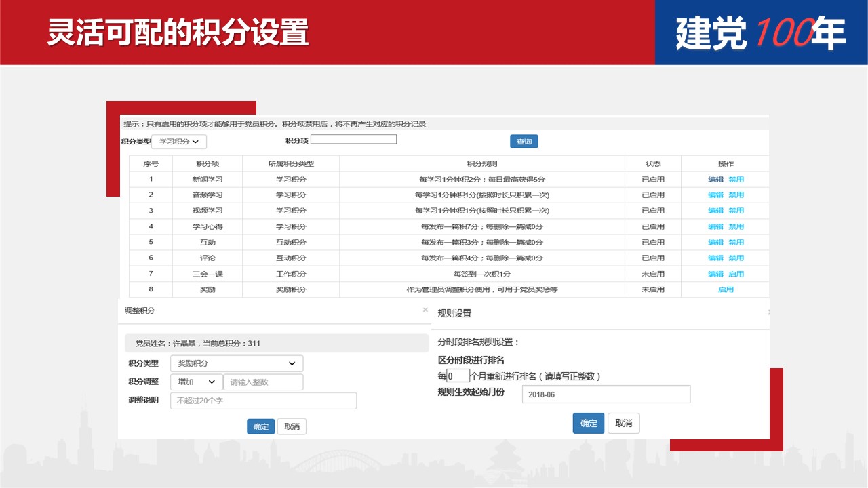
Task: Cancel the 调整积分 dialog with 取消
Action: coord(292,426)
